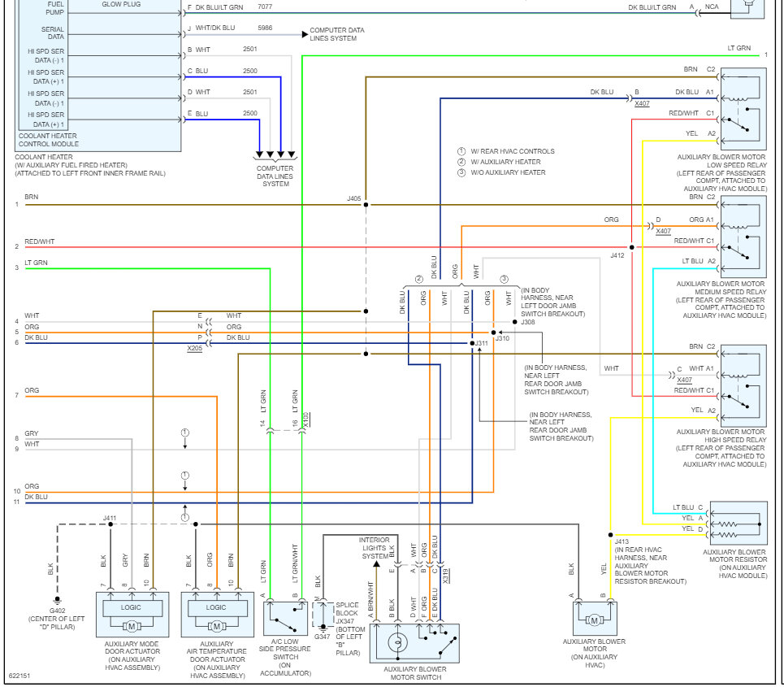Select the J413 splice dot
Image resolution: width=784 pixels, height=687 pixels.
[610, 535]
